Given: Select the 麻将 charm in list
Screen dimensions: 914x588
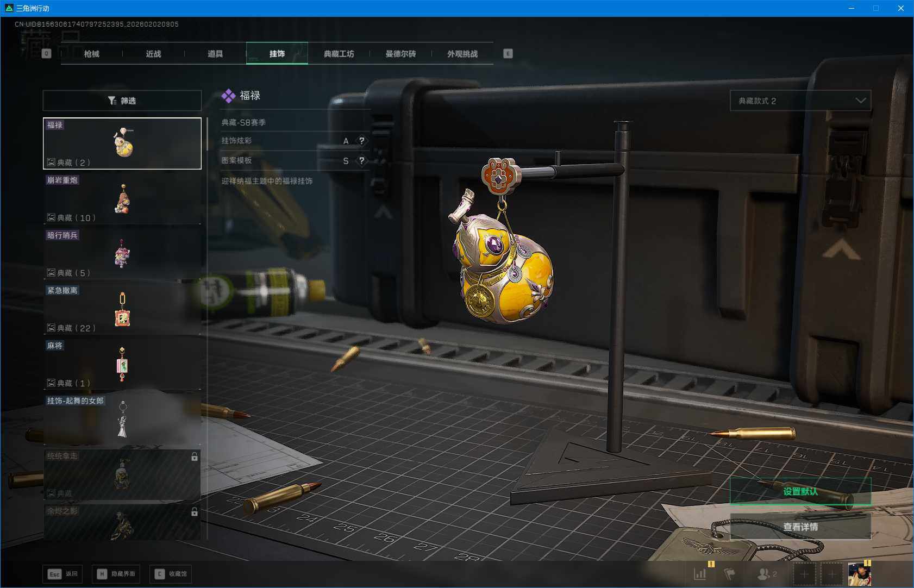Looking at the screenshot, I should (122, 364).
